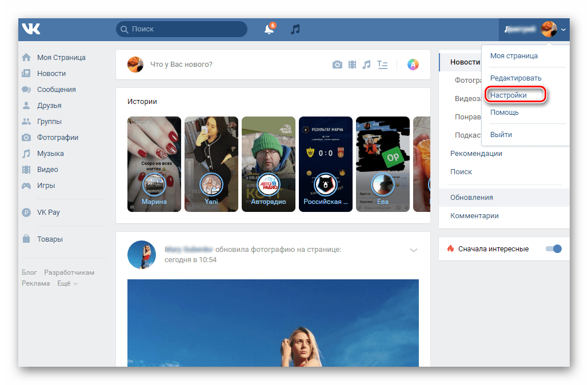Open music from the top bar note icon

295,29
